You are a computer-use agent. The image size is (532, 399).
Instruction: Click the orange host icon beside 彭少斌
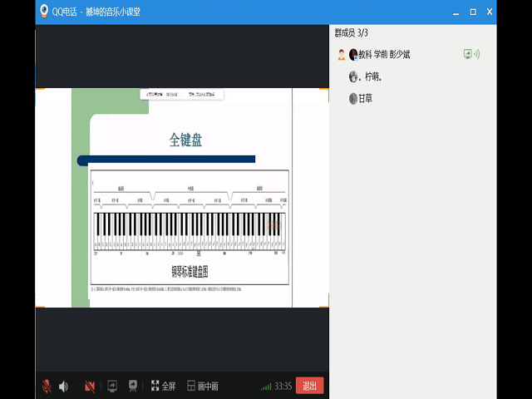[341, 54]
